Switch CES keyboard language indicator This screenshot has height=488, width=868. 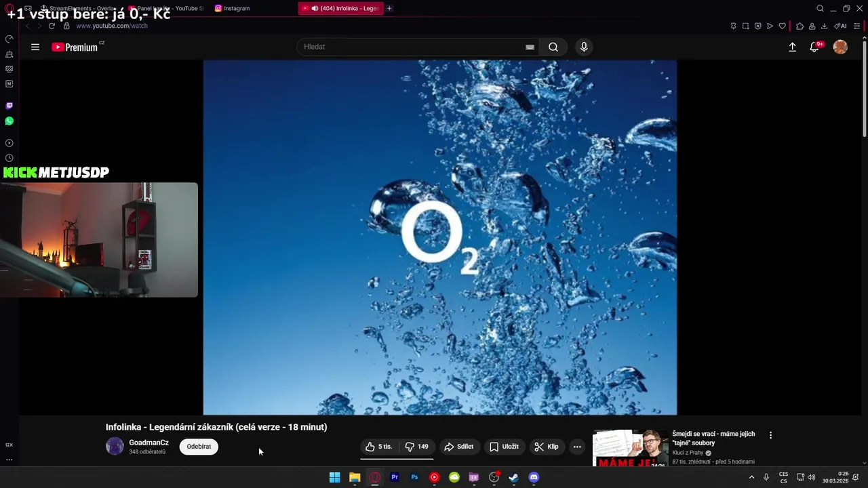pos(783,477)
